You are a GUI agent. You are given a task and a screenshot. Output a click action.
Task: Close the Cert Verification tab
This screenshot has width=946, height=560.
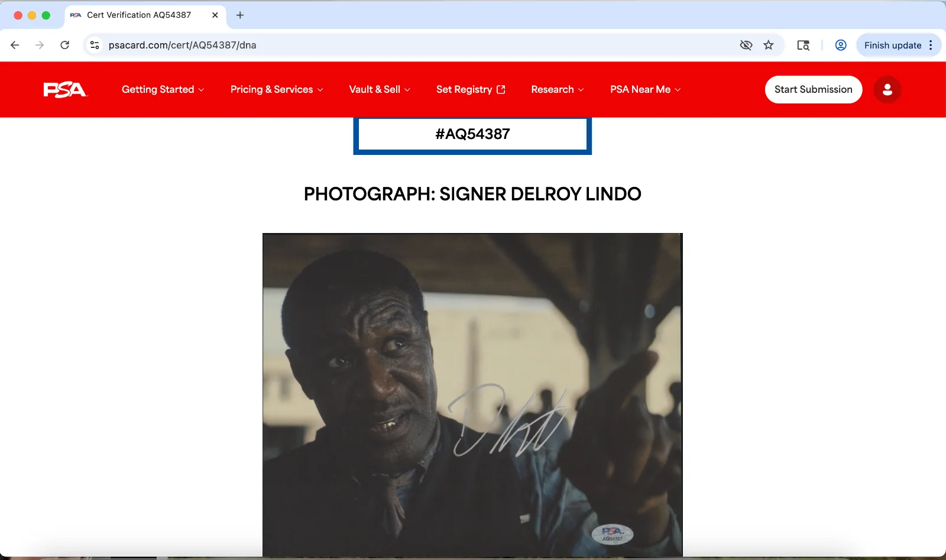click(215, 15)
